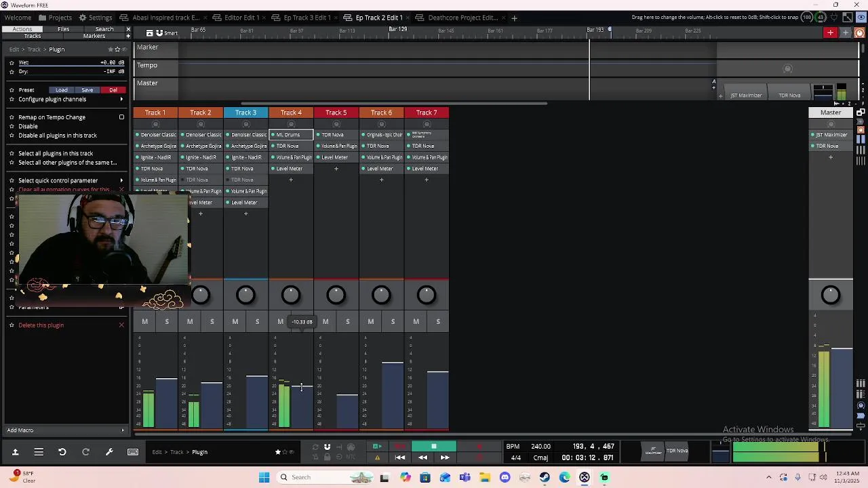Click the Load preset button
The width and height of the screenshot is (868, 488).
[x=62, y=90]
